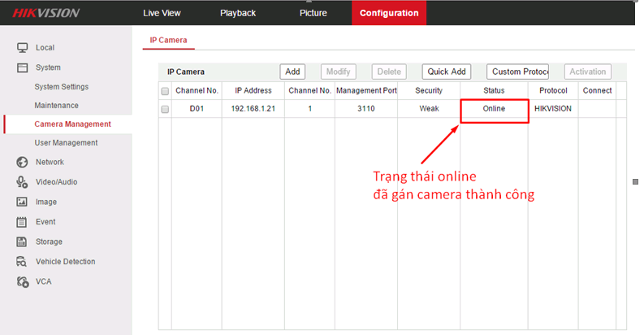Click the Event calendar icon
644x335 pixels.
pos(23,221)
